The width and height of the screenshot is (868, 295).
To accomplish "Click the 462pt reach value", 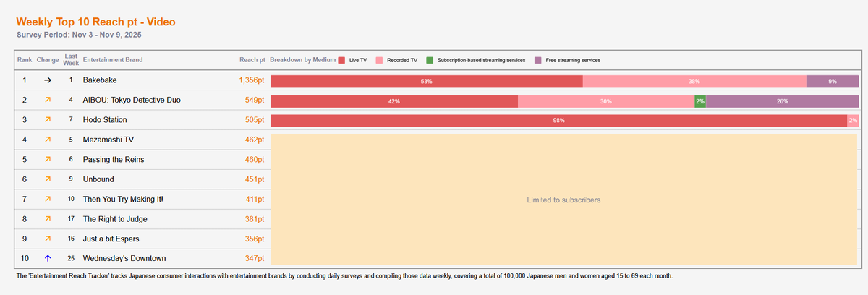I will click(255, 140).
